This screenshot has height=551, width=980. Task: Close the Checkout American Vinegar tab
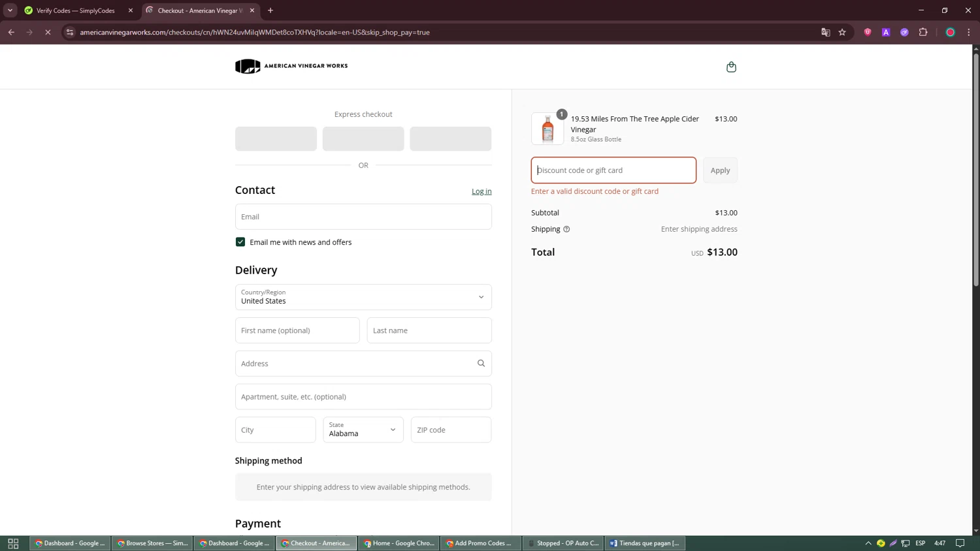(252, 10)
